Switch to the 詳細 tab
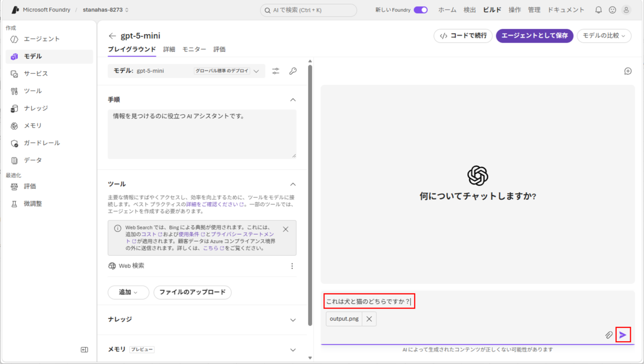 click(169, 50)
